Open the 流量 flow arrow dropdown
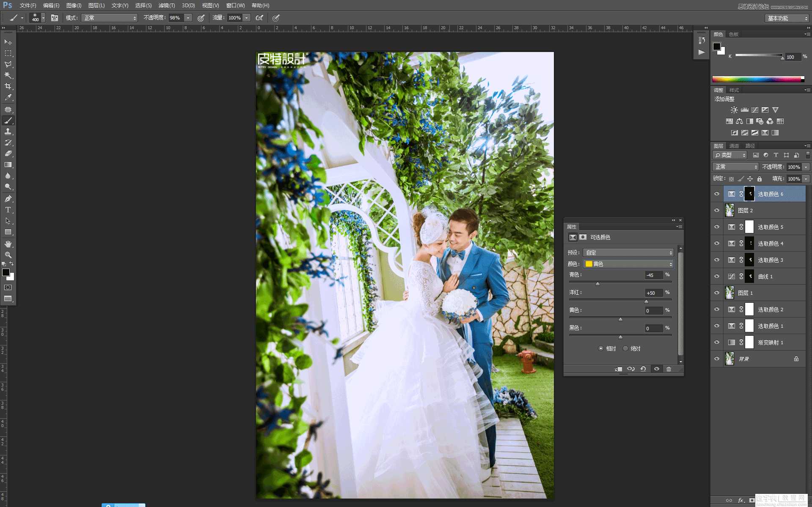 coord(247,18)
